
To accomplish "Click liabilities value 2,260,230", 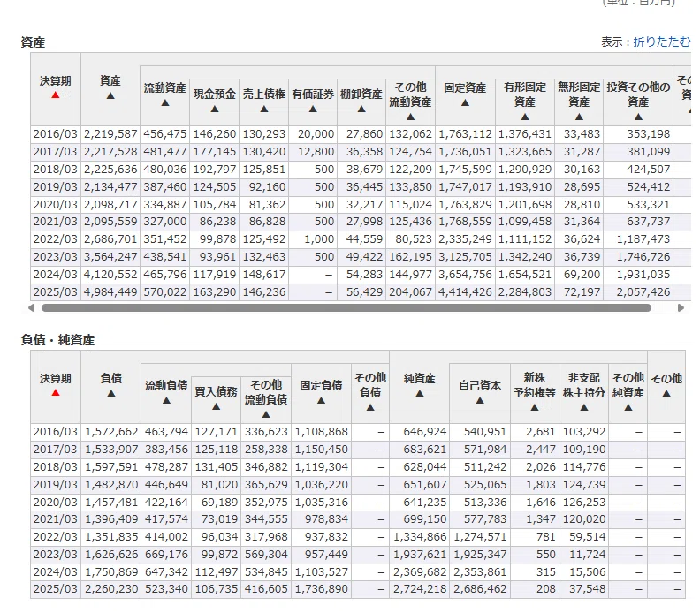I will click(111, 589).
